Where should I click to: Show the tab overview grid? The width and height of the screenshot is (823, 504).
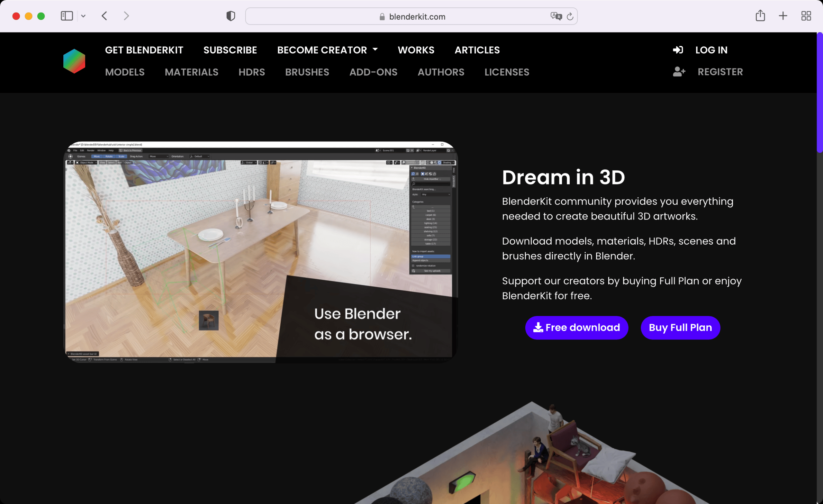click(806, 16)
